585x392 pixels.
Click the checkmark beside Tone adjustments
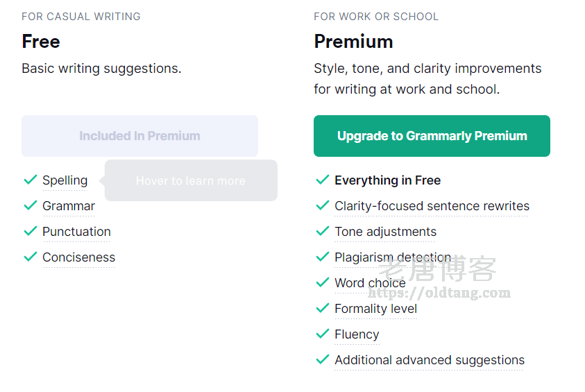coord(322,231)
